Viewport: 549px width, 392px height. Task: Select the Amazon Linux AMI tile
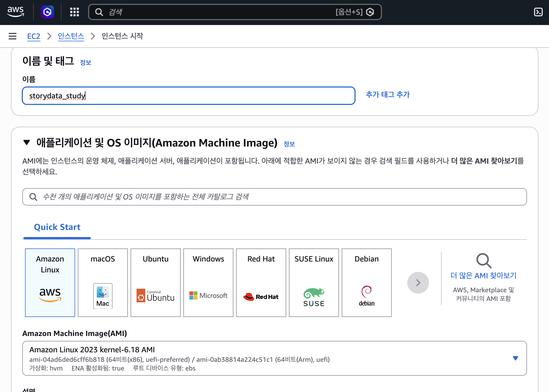coord(50,282)
